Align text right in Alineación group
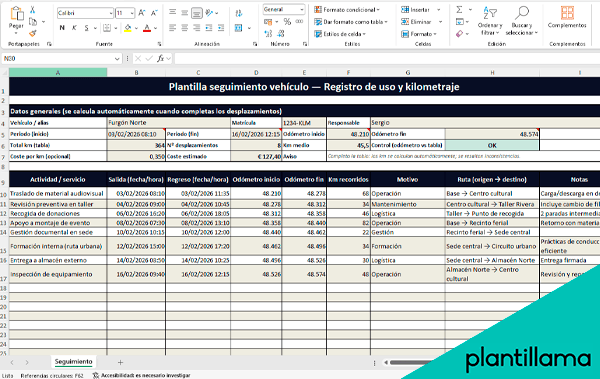Image resolution: width=600 pixels, height=379 pixels. [197, 28]
